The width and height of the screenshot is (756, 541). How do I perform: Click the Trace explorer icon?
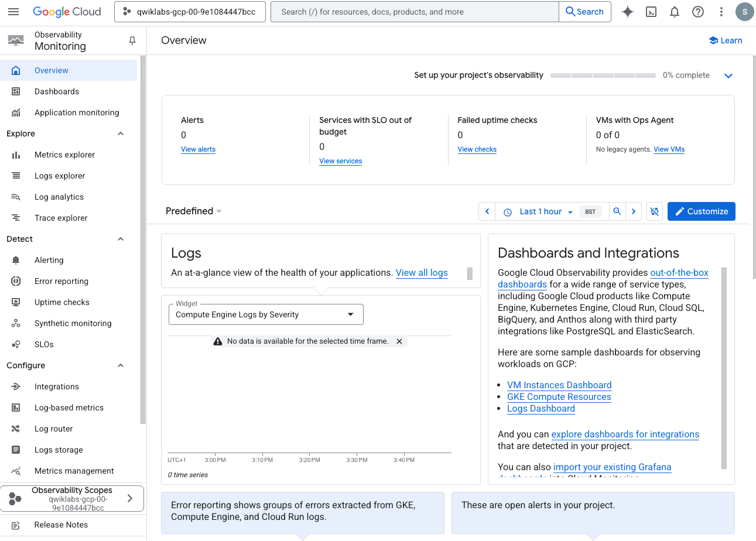(16, 218)
